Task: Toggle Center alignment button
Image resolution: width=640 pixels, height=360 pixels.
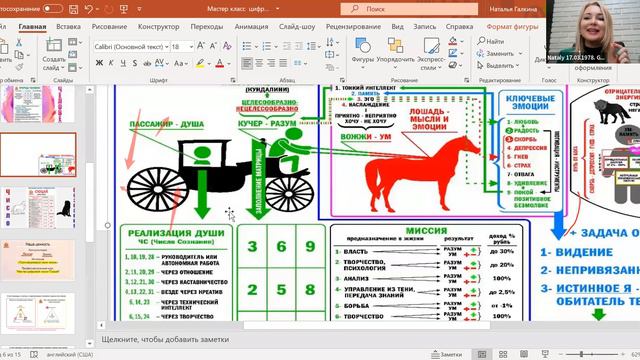Action: (x=259, y=63)
